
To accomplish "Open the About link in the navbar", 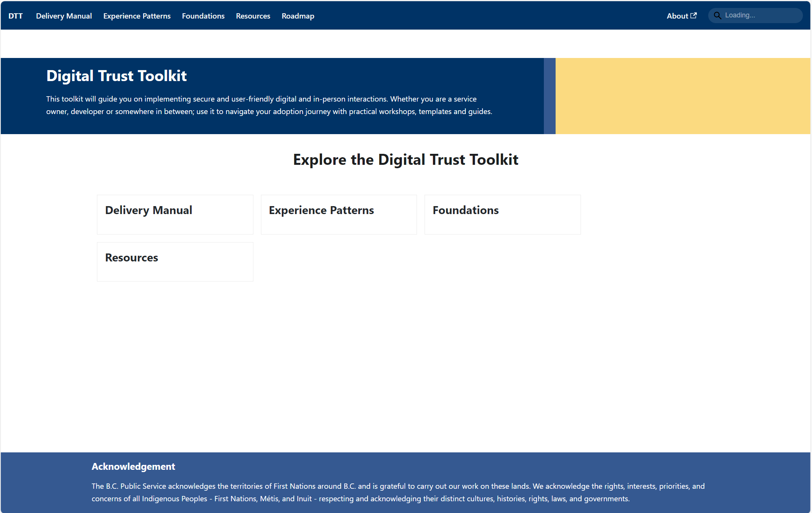I will click(x=677, y=16).
